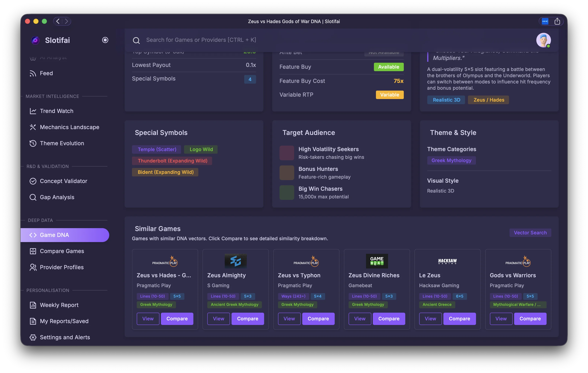Go forward with the right chevron
588x373 pixels.
pyautogui.click(x=66, y=21)
